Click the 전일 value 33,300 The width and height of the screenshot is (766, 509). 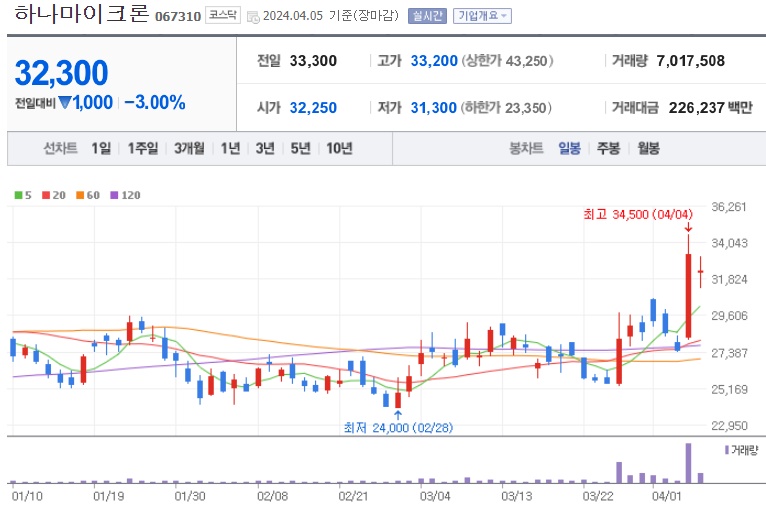[x=313, y=61]
